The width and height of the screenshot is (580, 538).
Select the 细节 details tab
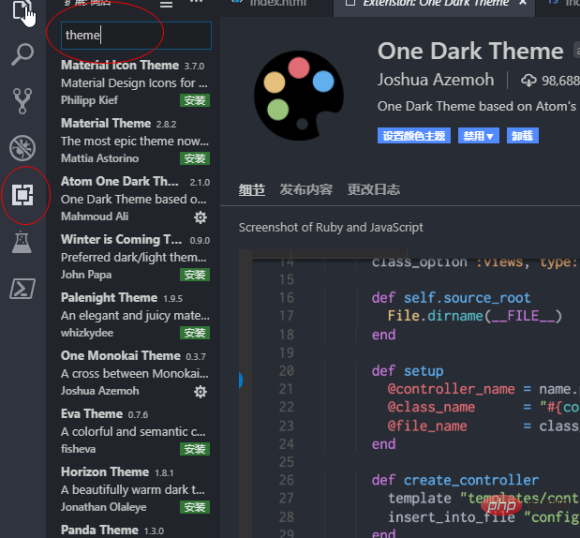coord(252,189)
